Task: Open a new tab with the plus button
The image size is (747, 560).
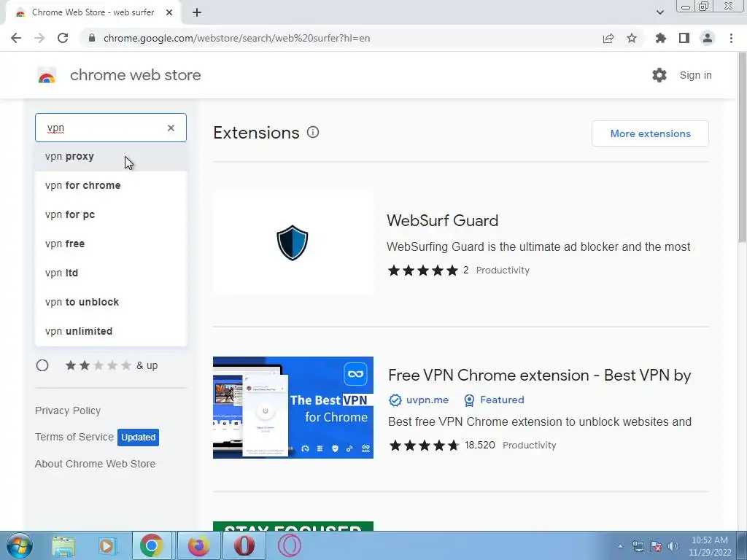Action: tap(197, 12)
